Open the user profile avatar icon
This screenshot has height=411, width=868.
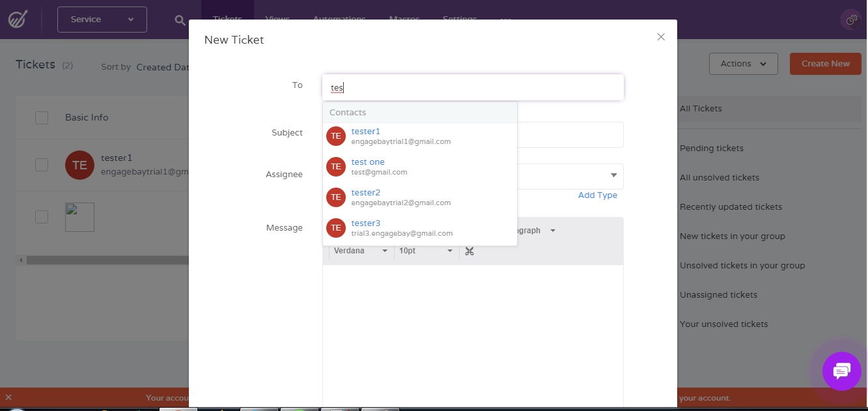pos(851,20)
